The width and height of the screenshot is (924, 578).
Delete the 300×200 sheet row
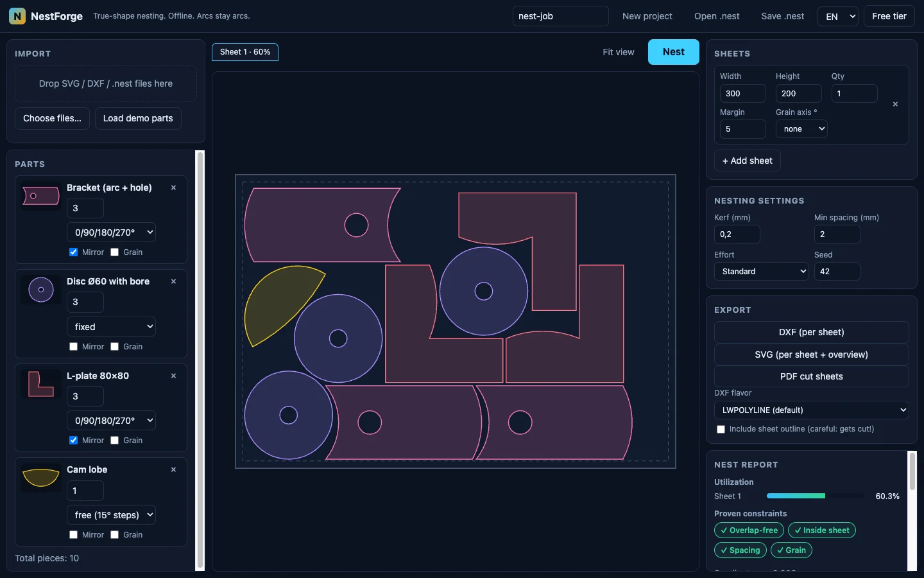[x=895, y=104]
